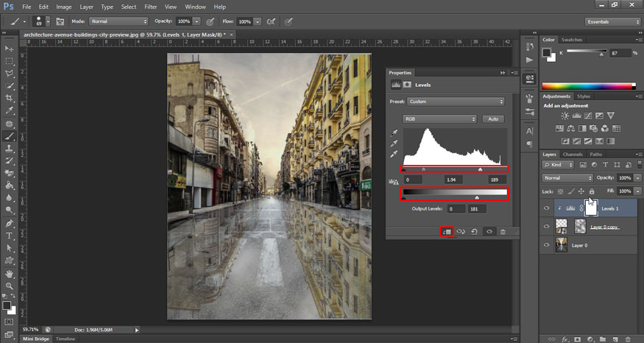Click the output levels white slider handle
This screenshot has width=644, height=343.
pyautogui.click(x=477, y=197)
